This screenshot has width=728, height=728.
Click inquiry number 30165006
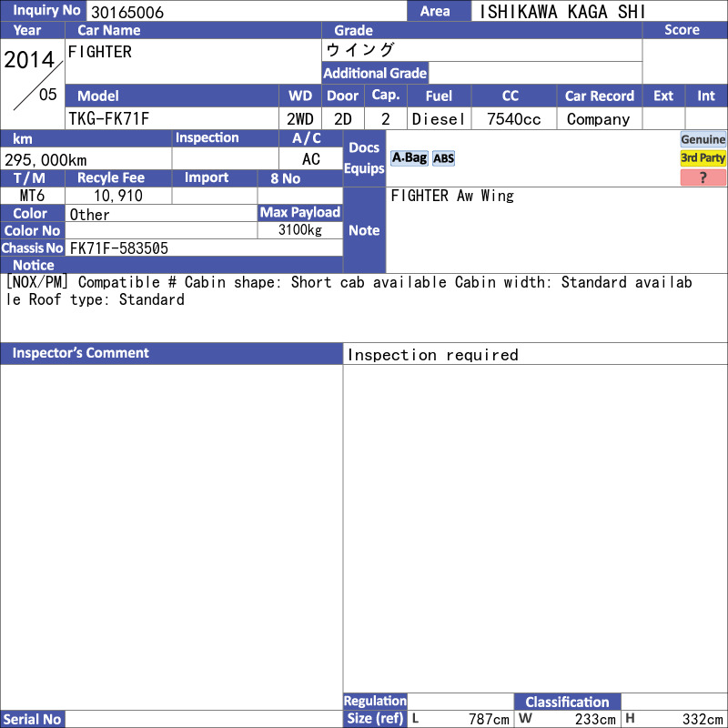tap(127, 12)
